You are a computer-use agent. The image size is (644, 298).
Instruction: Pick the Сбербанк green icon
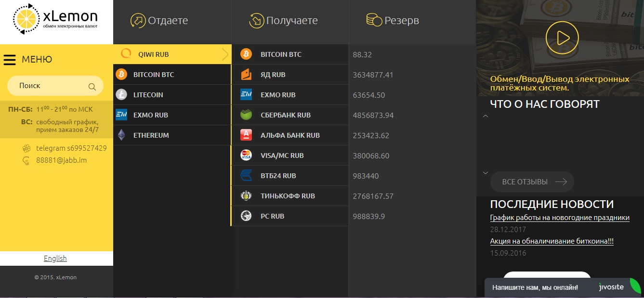[x=246, y=115]
